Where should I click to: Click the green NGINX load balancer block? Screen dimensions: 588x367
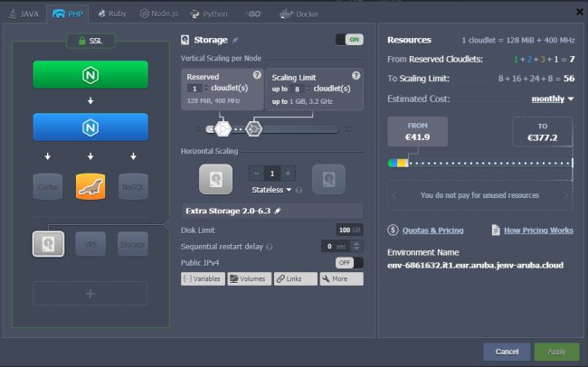(90, 74)
